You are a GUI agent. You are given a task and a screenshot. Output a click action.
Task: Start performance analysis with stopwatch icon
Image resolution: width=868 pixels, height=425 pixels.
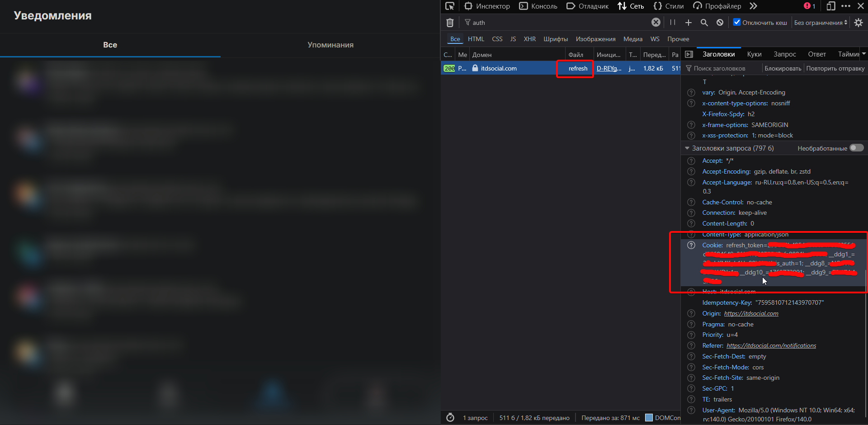tap(450, 418)
